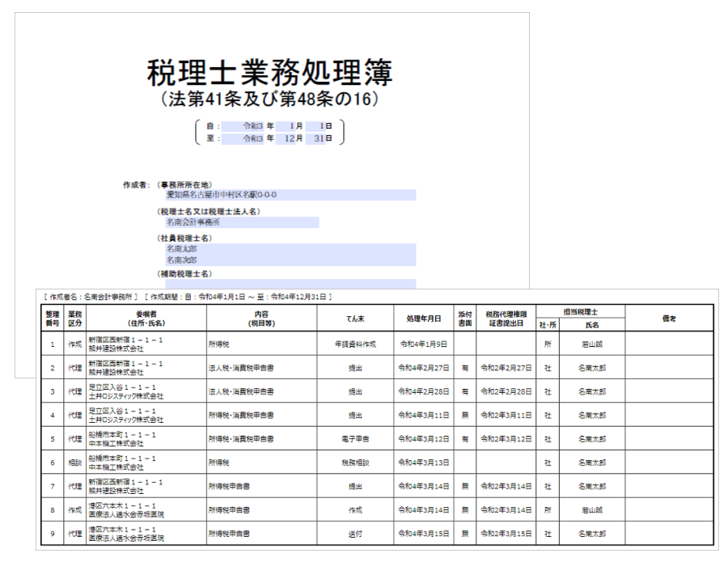Select the 事務所所在地 address field

(290, 195)
